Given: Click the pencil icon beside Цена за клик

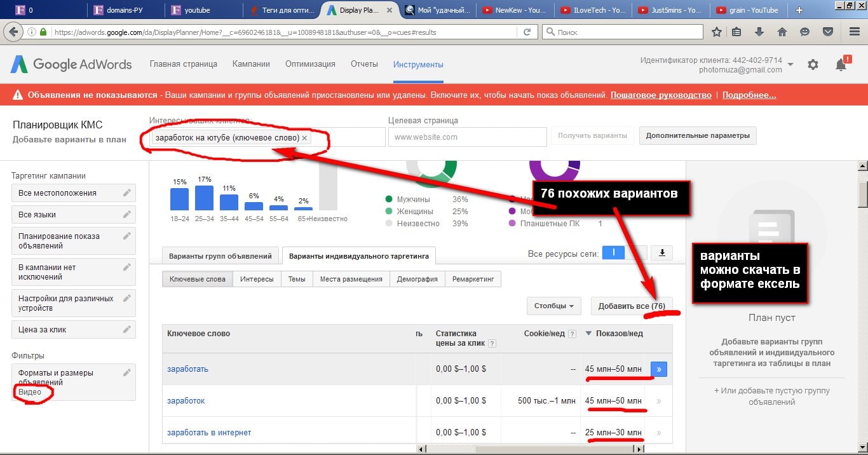Looking at the screenshot, I should tap(127, 329).
